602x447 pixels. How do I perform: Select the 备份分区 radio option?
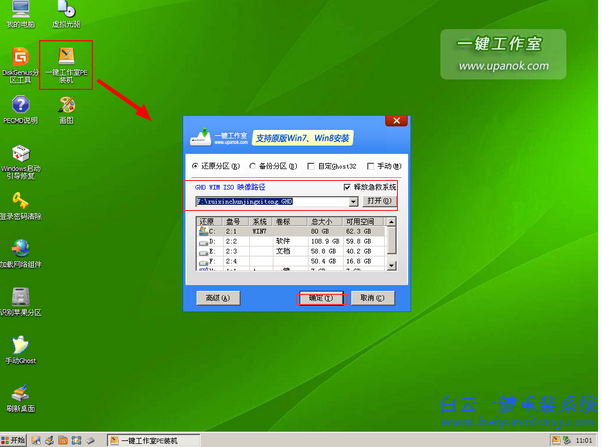(x=254, y=166)
